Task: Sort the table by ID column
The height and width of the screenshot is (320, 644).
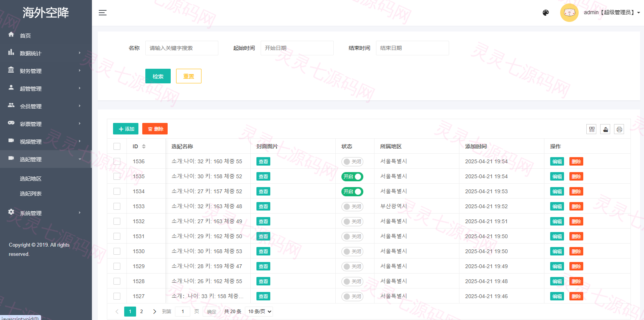Action: coord(144,146)
